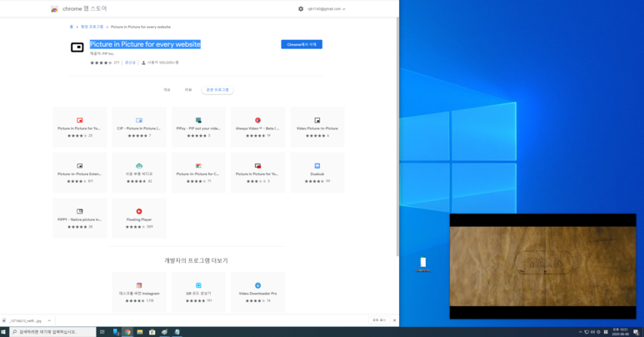644x337 pixels.
Task: Click the Productivity category link
Action: click(130, 63)
